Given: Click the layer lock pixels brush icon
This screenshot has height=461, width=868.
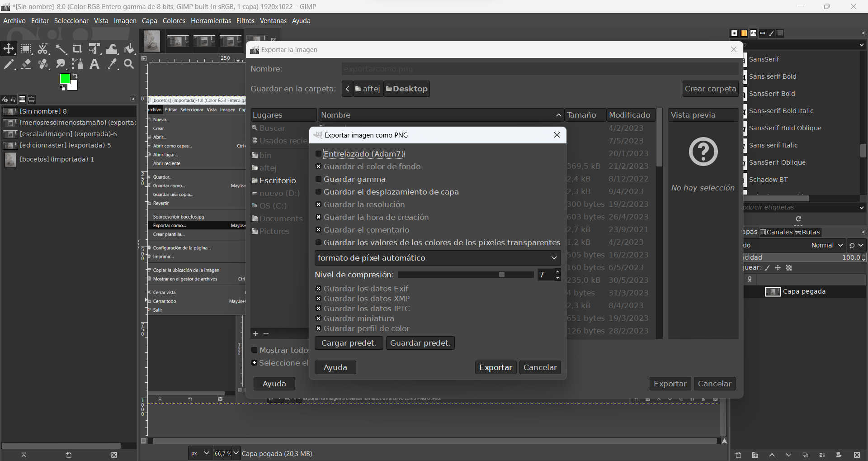Looking at the screenshot, I should click(x=768, y=268).
